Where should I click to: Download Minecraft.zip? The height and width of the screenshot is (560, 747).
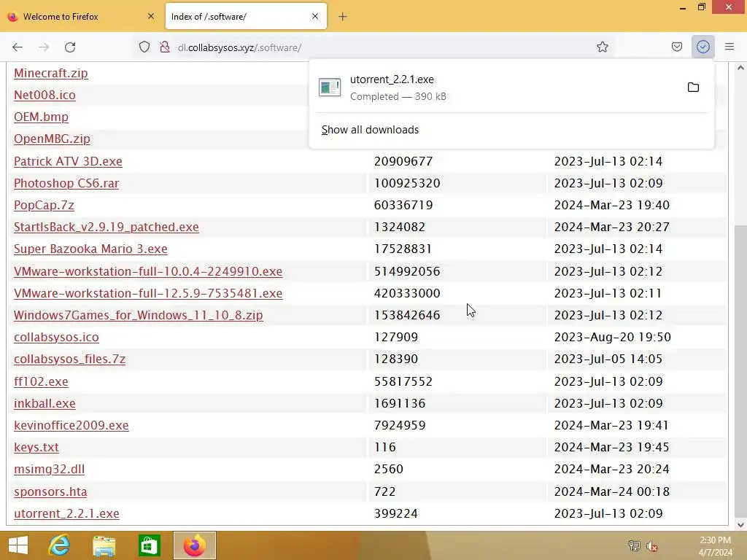point(51,73)
